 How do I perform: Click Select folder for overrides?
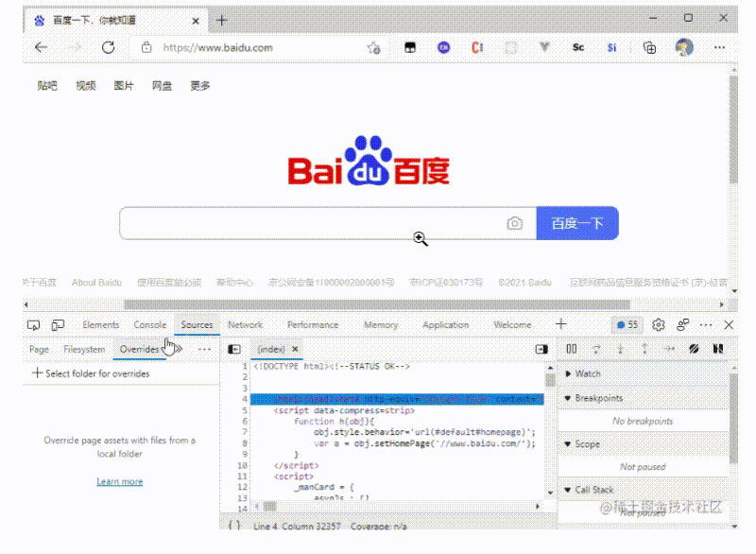[x=91, y=373]
